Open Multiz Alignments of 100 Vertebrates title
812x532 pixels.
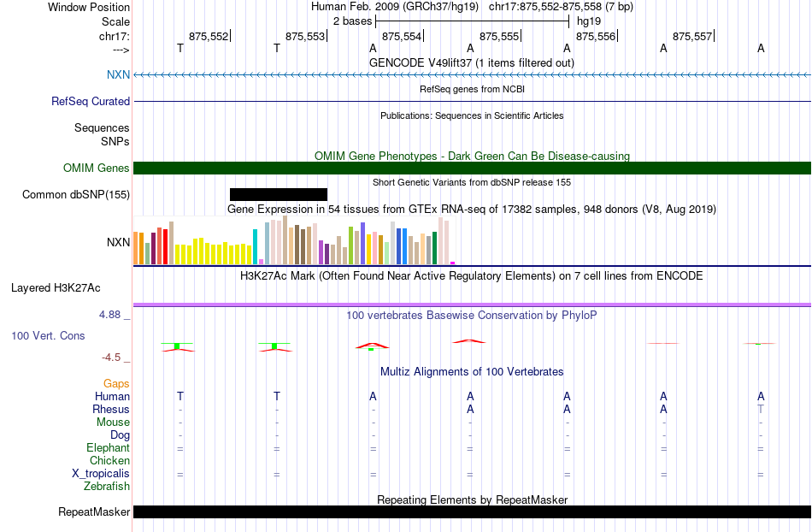tap(472, 371)
